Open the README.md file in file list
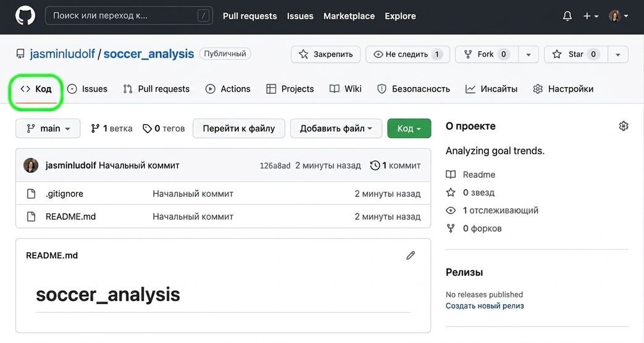The image size is (644, 343). pos(70,217)
